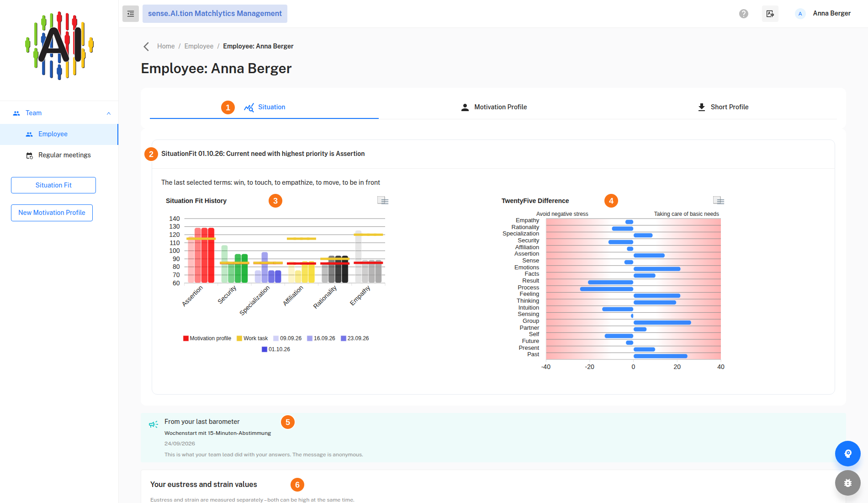Collapse the Team menu chevron
This screenshot has width=868, height=503.
[109, 113]
